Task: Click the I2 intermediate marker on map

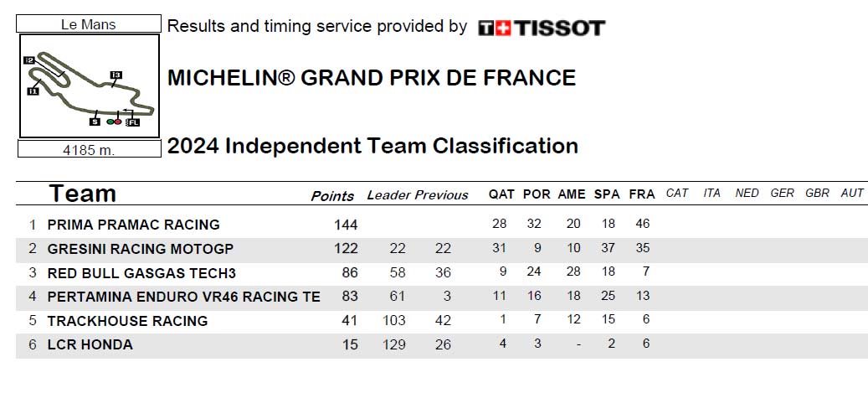Action: tap(30, 59)
